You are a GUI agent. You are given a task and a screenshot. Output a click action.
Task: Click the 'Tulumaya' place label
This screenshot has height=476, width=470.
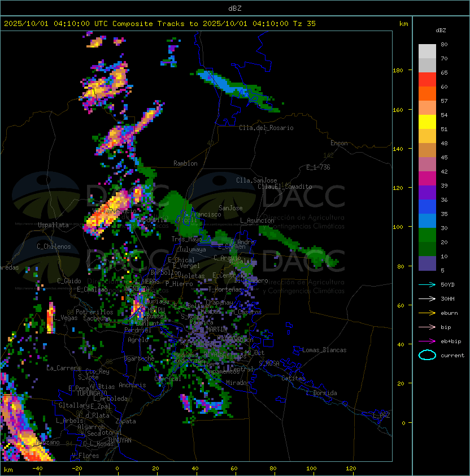[193, 249]
